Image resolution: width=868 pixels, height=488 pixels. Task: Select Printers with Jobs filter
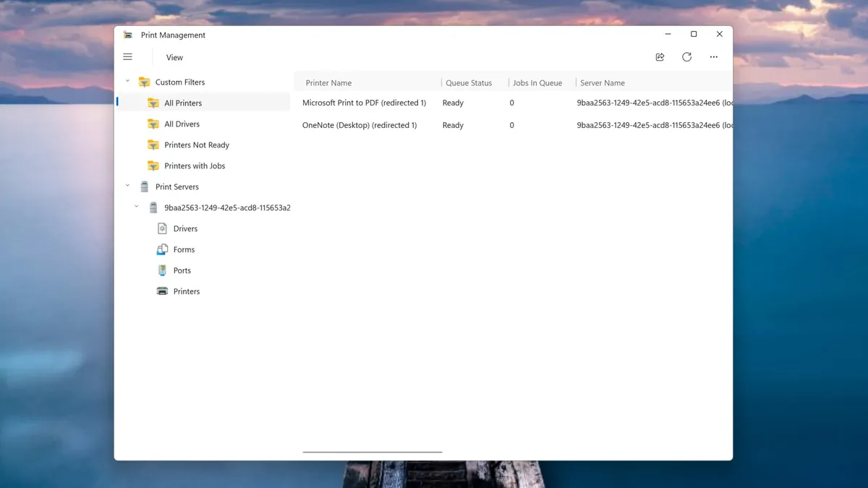[195, 166]
